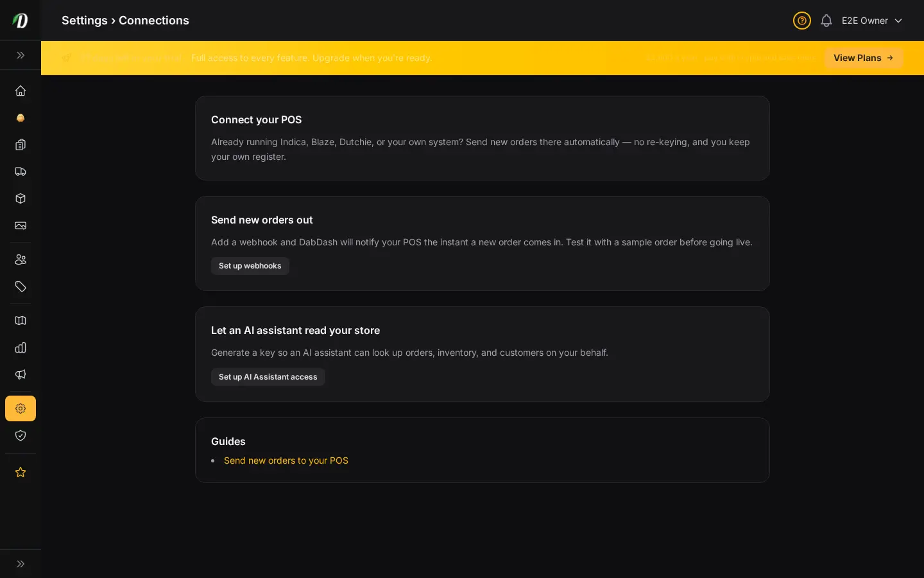Open the megaphone marketing icon
Screen dimensions: 924x578
pyautogui.click(x=21, y=374)
